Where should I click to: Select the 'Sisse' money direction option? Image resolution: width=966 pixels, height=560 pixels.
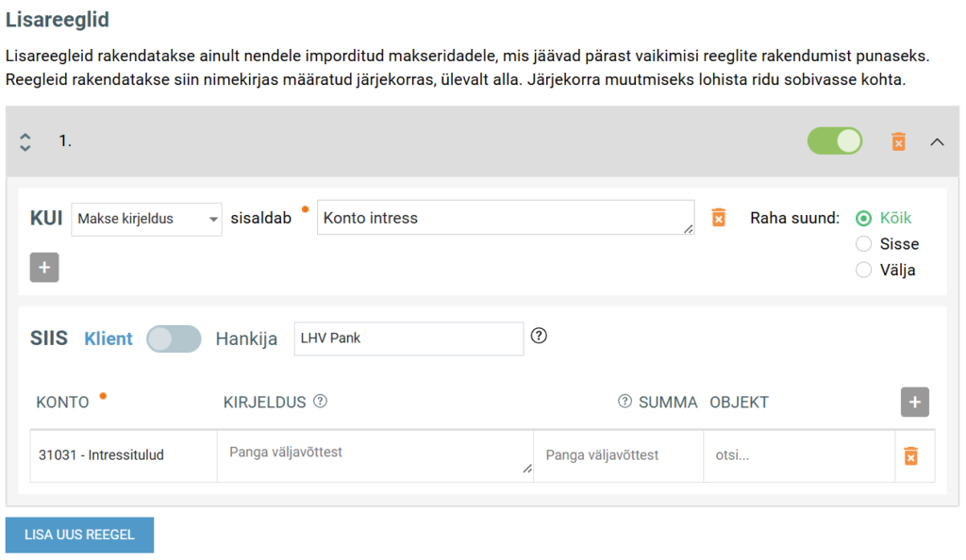pos(863,244)
